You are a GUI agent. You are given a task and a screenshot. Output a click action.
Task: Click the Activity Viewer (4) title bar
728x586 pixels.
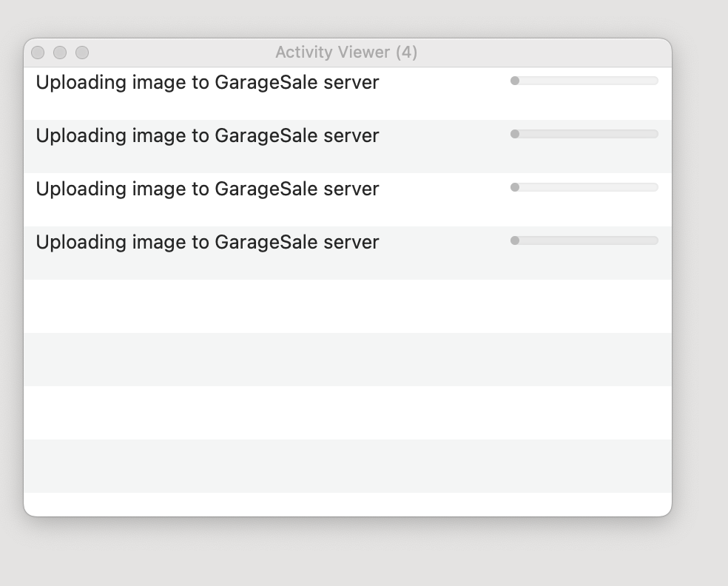tap(346, 53)
